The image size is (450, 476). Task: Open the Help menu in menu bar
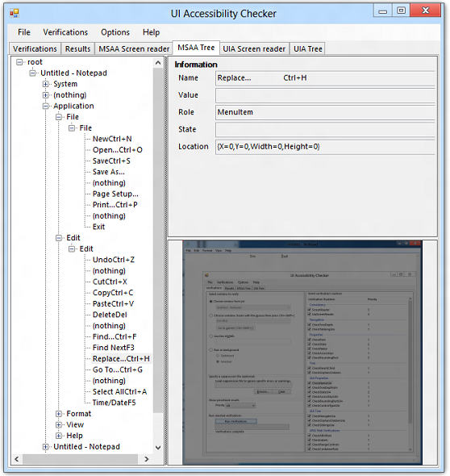click(x=151, y=32)
